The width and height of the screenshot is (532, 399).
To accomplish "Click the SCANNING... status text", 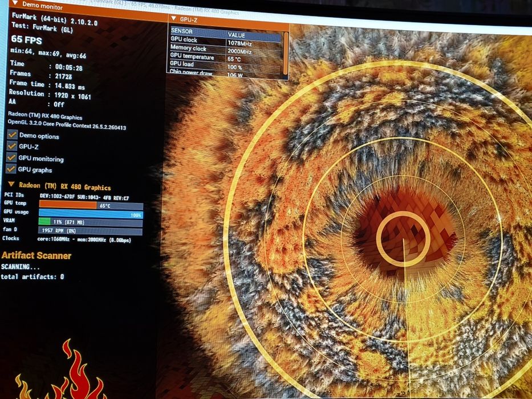I will point(21,267).
